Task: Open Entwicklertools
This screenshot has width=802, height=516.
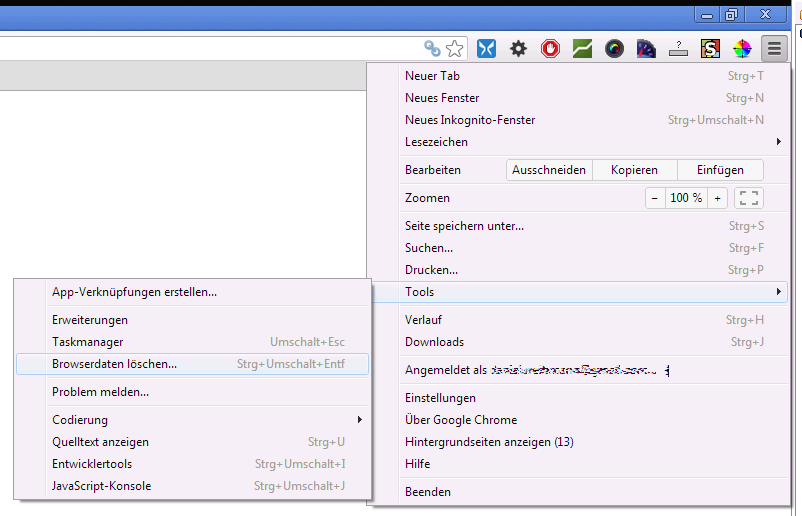Action: click(x=192, y=464)
